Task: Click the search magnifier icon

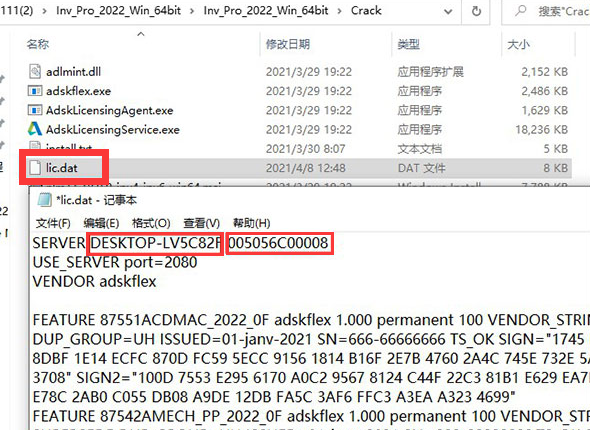Action: point(521,11)
